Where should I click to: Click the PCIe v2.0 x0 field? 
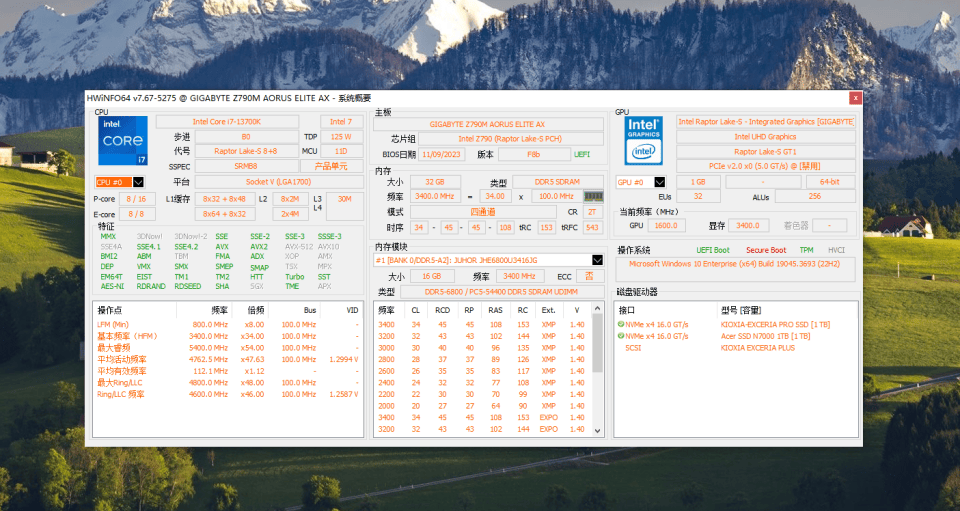[x=766, y=166]
